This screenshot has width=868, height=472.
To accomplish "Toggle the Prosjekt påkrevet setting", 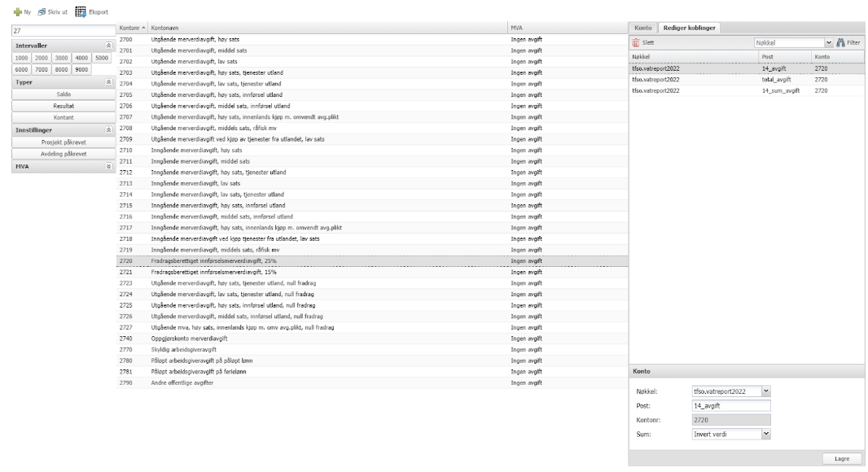I will pyautogui.click(x=57, y=142).
